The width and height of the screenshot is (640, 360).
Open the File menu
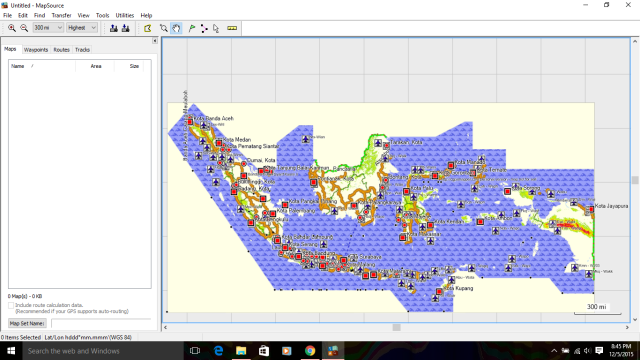[7, 15]
